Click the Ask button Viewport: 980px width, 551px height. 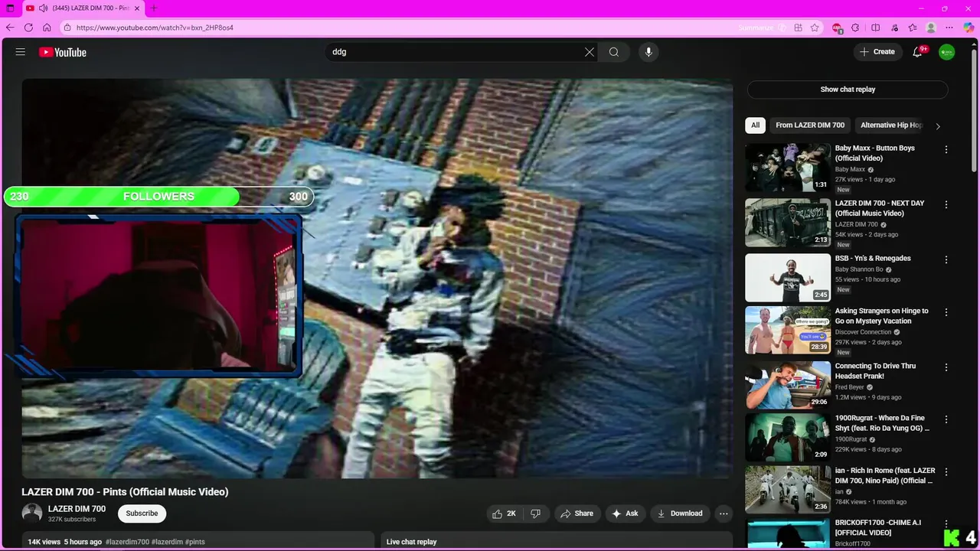(625, 514)
